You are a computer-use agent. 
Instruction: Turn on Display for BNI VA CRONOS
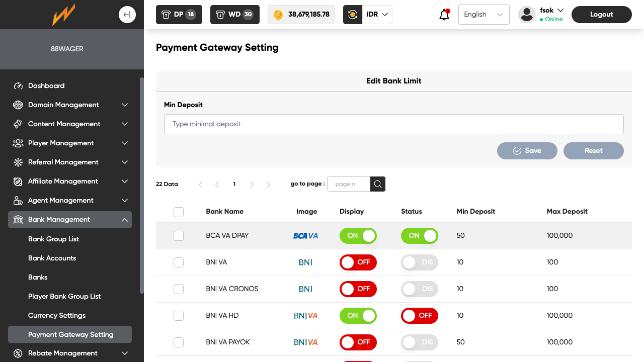click(x=358, y=289)
